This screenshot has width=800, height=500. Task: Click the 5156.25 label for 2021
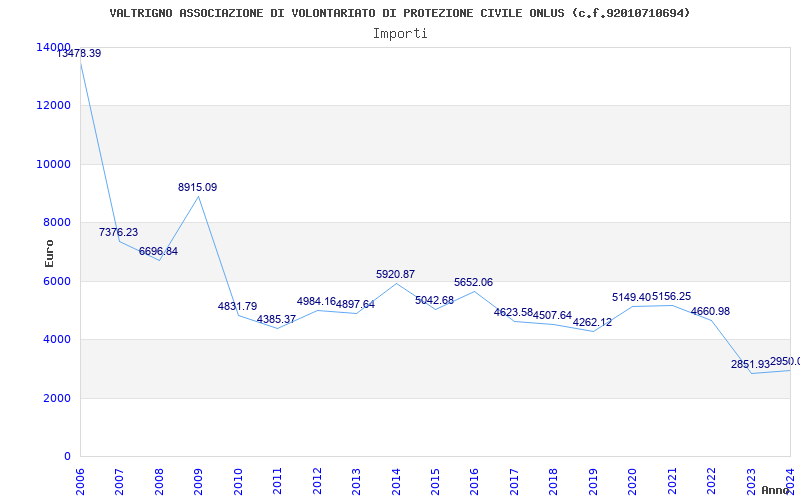671,296
